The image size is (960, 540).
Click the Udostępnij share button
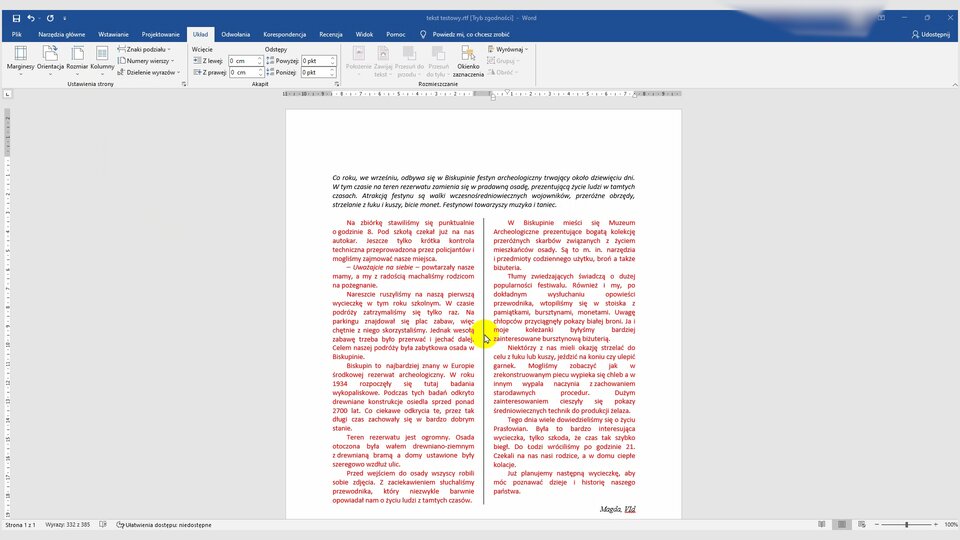[930, 34]
